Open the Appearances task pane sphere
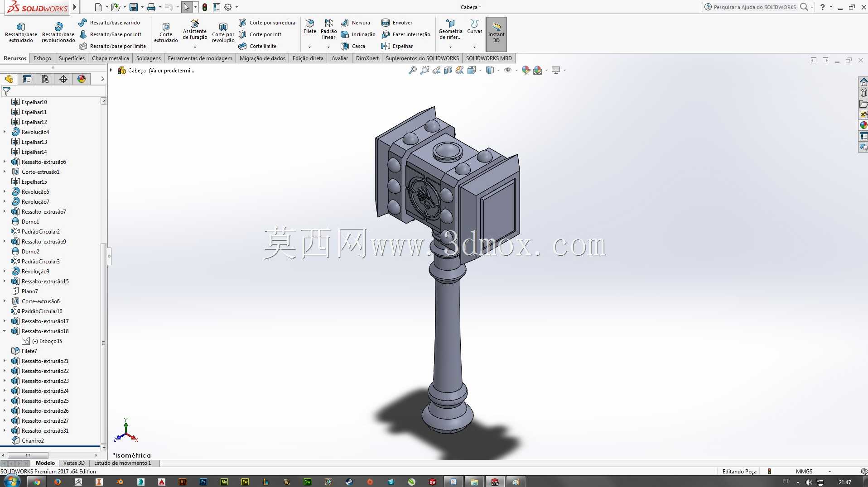This screenshot has width=868, height=487. [x=863, y=125]
